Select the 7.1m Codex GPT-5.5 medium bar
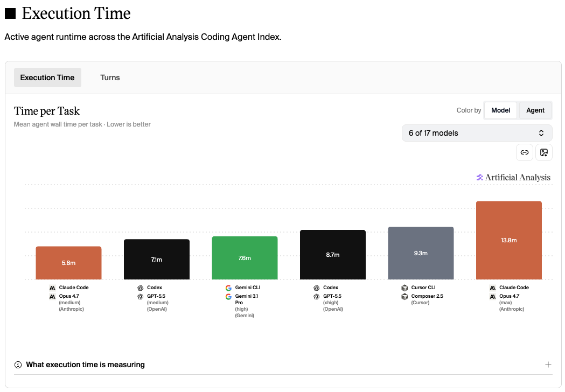 click(157, 259)
